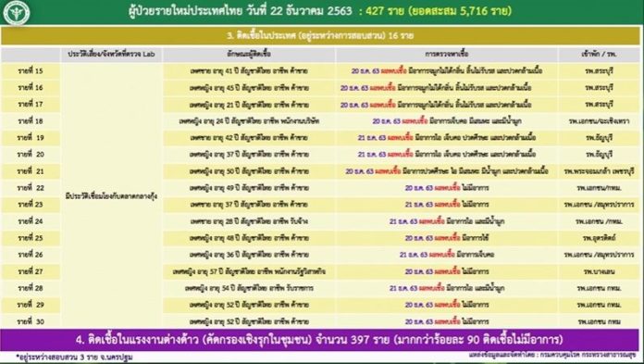
Task: Click case 22 details 'เพศหญิง อายุ 49 ปี'
Action: pos(249,187)
